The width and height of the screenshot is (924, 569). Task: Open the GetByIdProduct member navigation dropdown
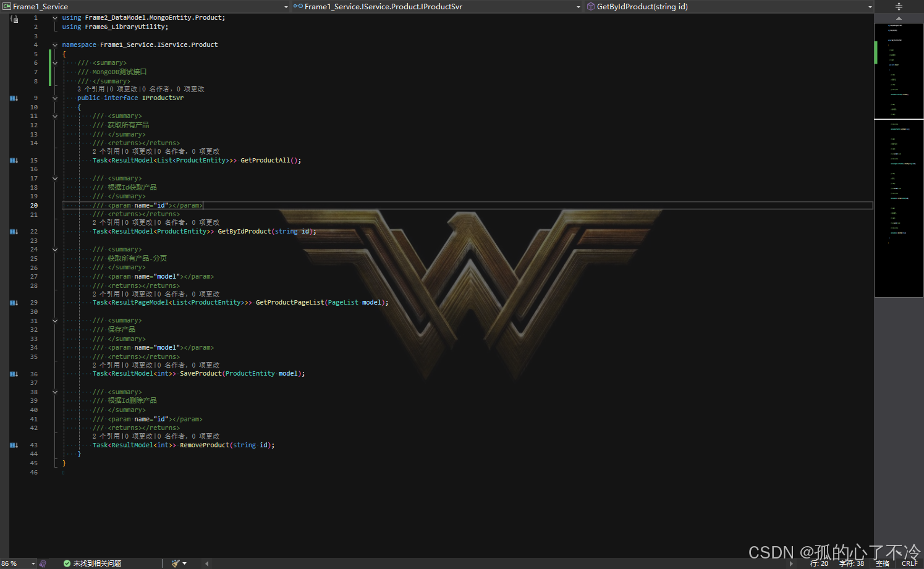coord(729,7)
